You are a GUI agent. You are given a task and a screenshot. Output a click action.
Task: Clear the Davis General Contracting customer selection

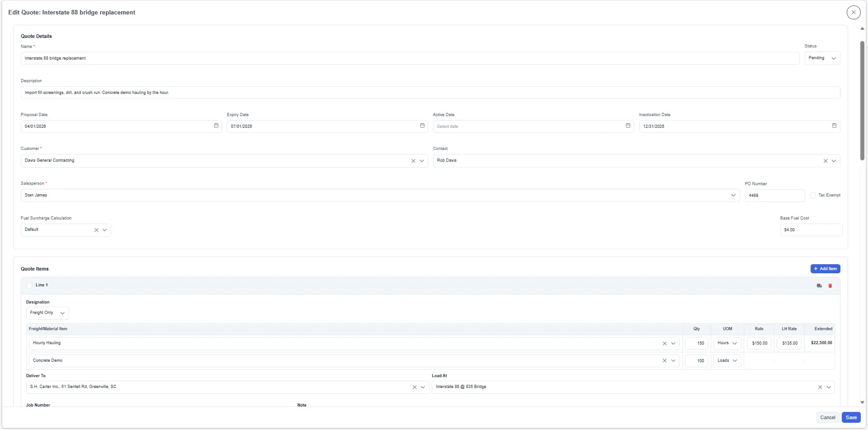(x=413, y=161)
